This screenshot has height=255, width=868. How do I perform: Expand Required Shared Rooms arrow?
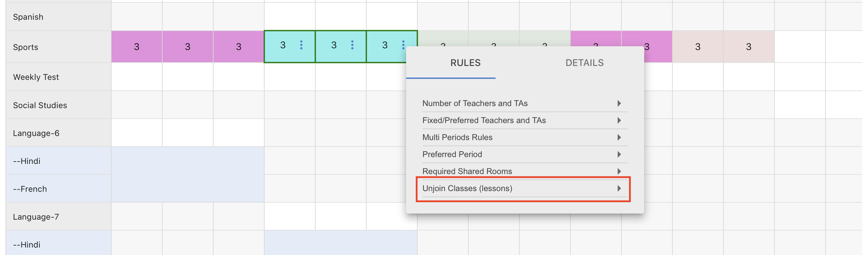coord(619,171)
